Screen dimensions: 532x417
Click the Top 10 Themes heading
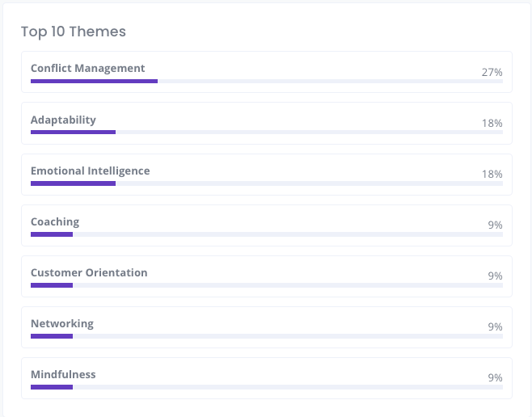click(74, 32)
